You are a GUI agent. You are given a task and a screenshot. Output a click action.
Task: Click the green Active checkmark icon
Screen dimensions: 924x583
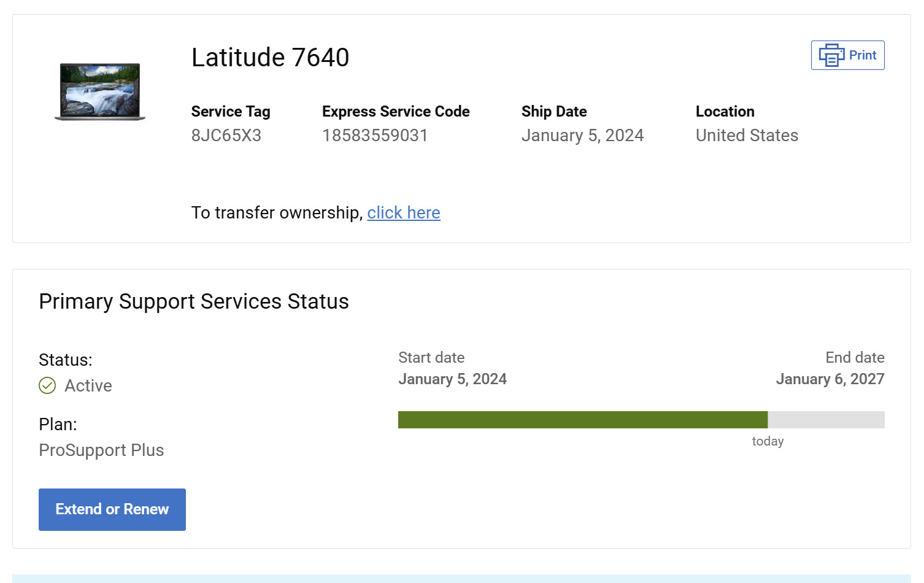(47, 385)
